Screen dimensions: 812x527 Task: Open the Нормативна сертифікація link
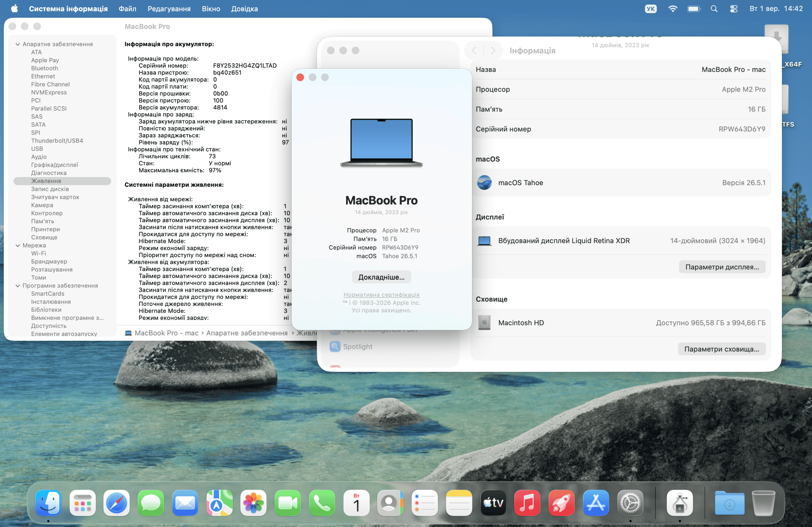tap(381, 294)
